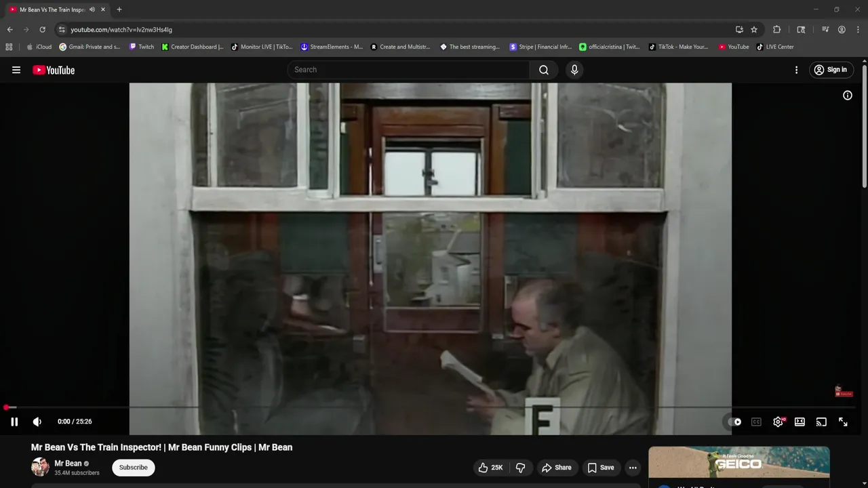
Task: Click the Sign in button
Action: [x=831, y=70]
